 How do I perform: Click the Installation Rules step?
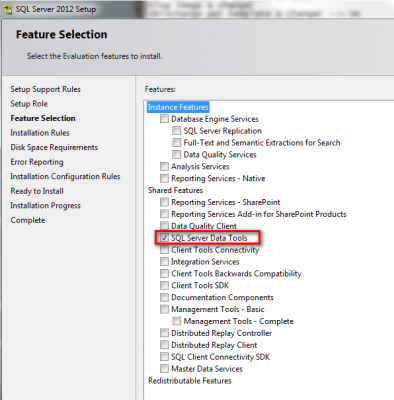(40, 133)
